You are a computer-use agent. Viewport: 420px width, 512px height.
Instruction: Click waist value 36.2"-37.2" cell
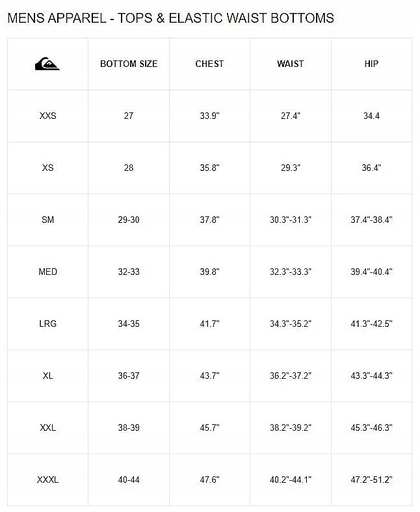pos(290,376)
